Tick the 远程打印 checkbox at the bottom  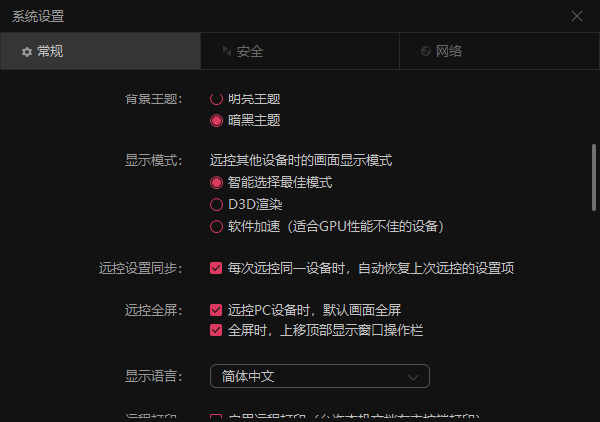216,417
